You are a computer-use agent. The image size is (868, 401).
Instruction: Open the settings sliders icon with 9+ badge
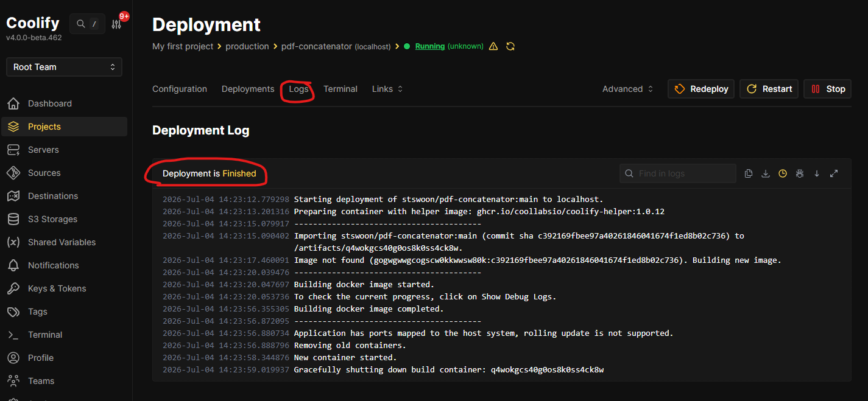coord(116,24)
